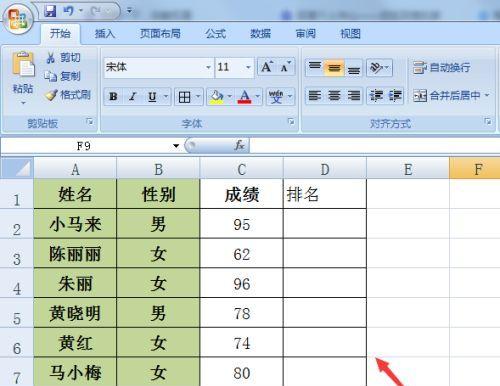Toggle bold formatting

coord(113,97)
